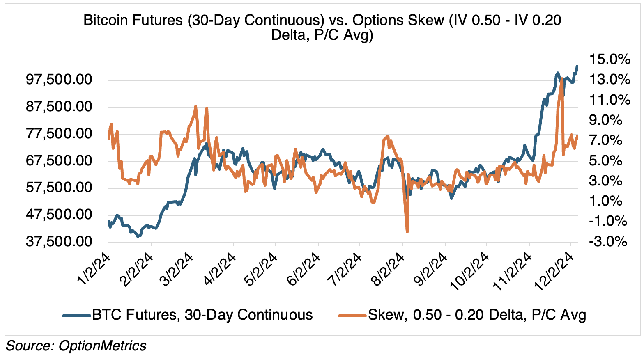The width and height of the screenshot is (644, 357).
Task: Select the BTC Futures, 30-Day Continuous legend label
Action: pyautogui.click(x=202, y=315)
